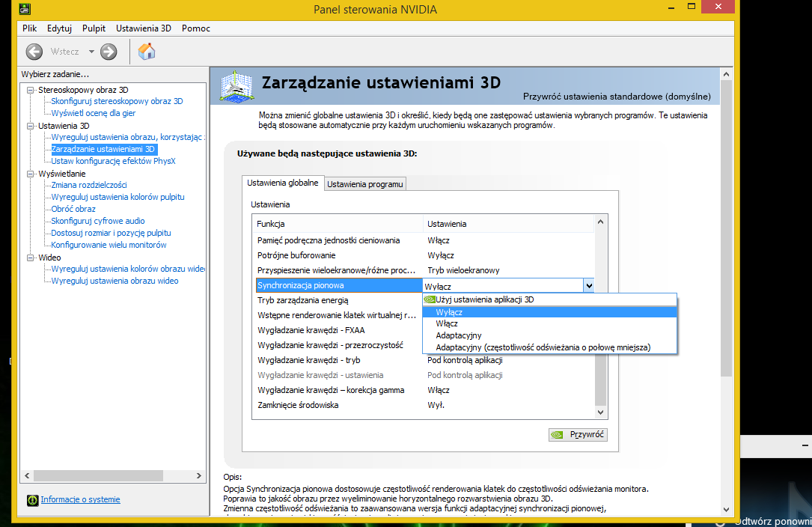Viewport: 812px width, 527px height.
Task: Click settings list scroll-down arrow
Action: [601, 412]
